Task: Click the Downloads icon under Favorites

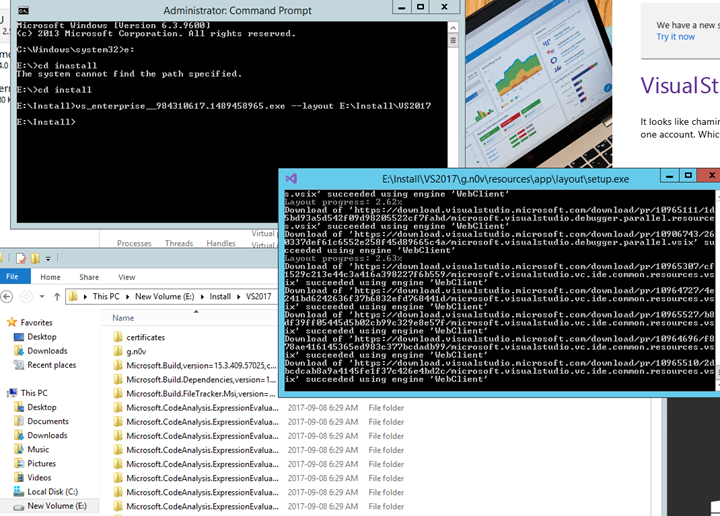Action: (19, 351)
